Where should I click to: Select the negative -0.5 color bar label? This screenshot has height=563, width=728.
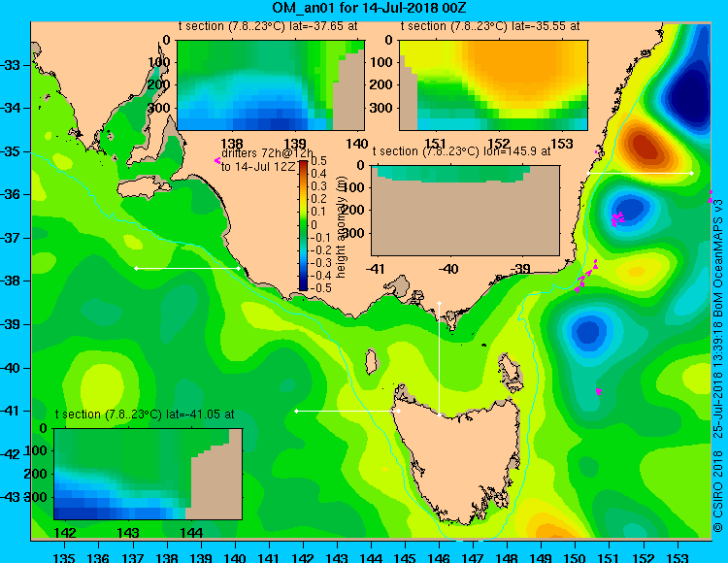point(321,287)
